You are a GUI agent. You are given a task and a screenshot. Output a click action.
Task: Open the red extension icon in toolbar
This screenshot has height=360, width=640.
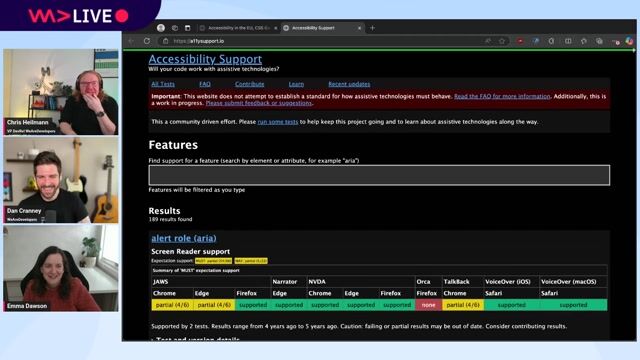520,41
